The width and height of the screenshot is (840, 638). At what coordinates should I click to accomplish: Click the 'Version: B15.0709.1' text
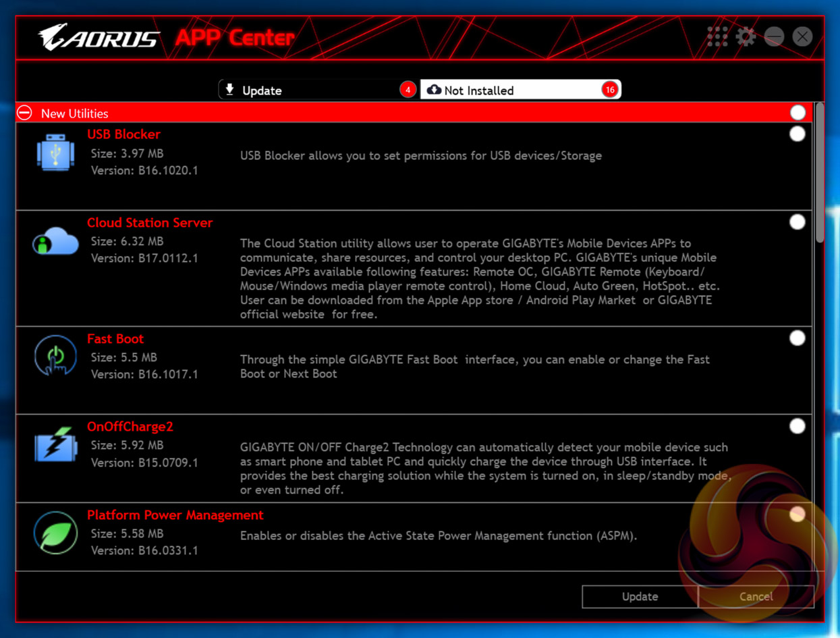tap(144, 463)
